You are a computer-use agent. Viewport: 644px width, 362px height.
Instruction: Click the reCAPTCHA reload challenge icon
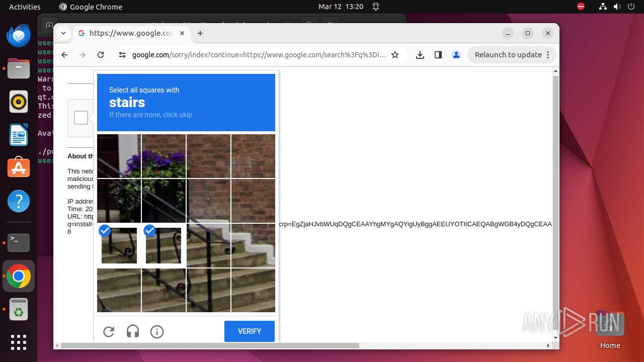pyautogui.click(x=109, y=332)
